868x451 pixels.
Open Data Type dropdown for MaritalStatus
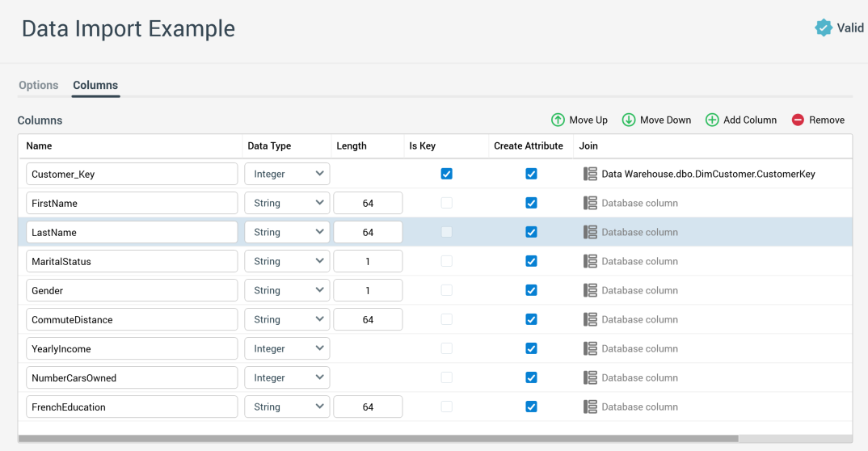(287, 261)
